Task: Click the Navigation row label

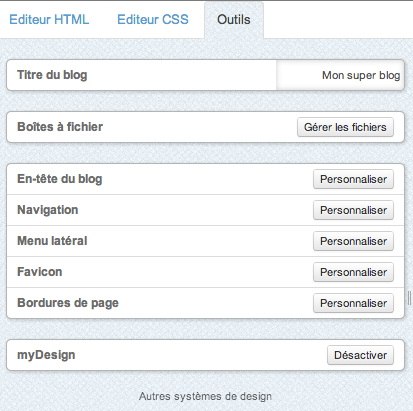Action: tap(48, 210)
